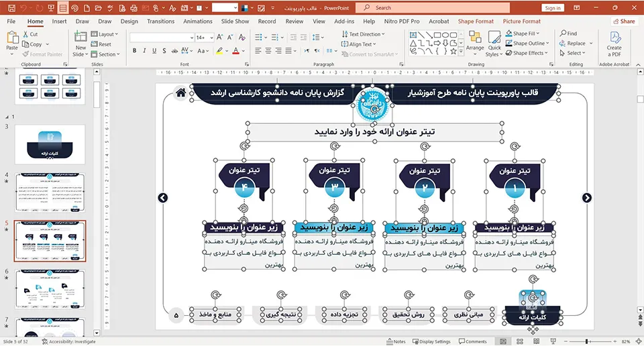Viewport: 644px width, 346px height.
Task: Click the Share button
Action: 624,21
